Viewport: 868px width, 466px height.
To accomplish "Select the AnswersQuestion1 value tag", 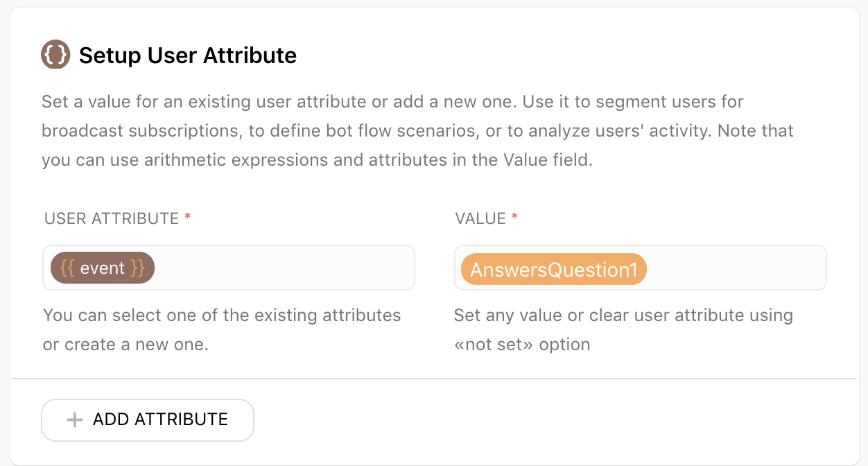I will point(554,269).
